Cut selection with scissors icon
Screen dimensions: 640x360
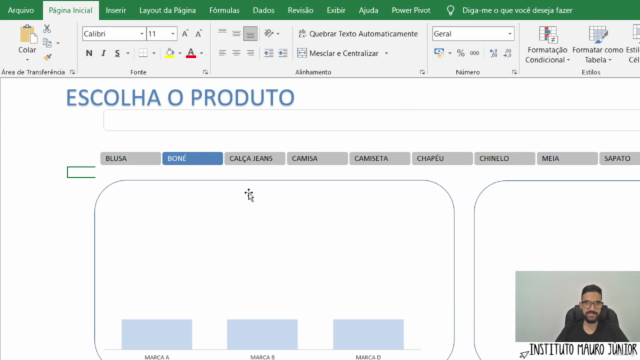pos(47,29)
